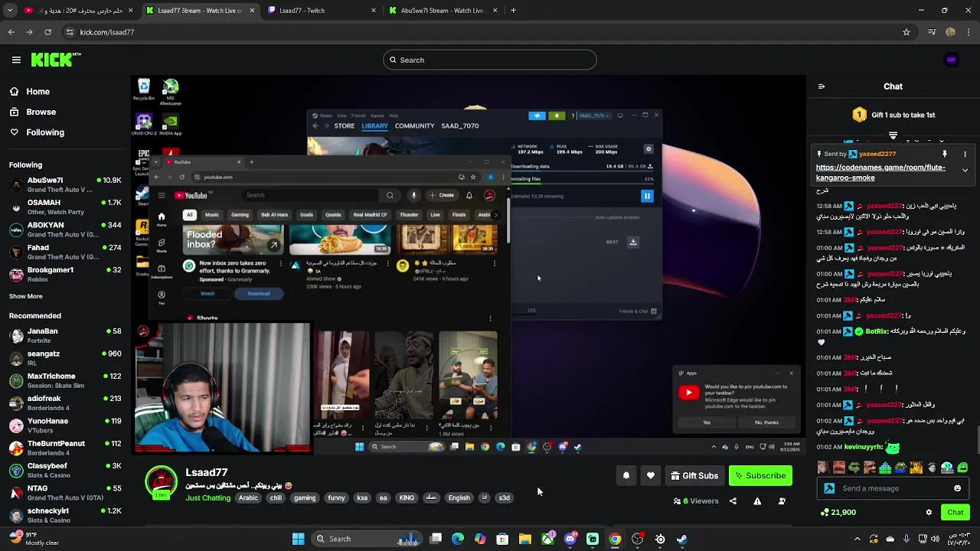Click the Gift Subs button
The height and width of the screenshot is (551, 980).
694,476
